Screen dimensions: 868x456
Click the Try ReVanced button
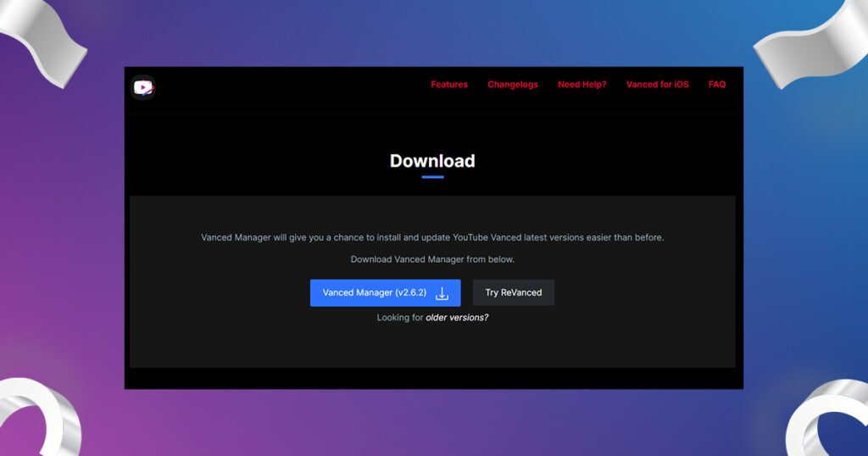coord(513,292)
